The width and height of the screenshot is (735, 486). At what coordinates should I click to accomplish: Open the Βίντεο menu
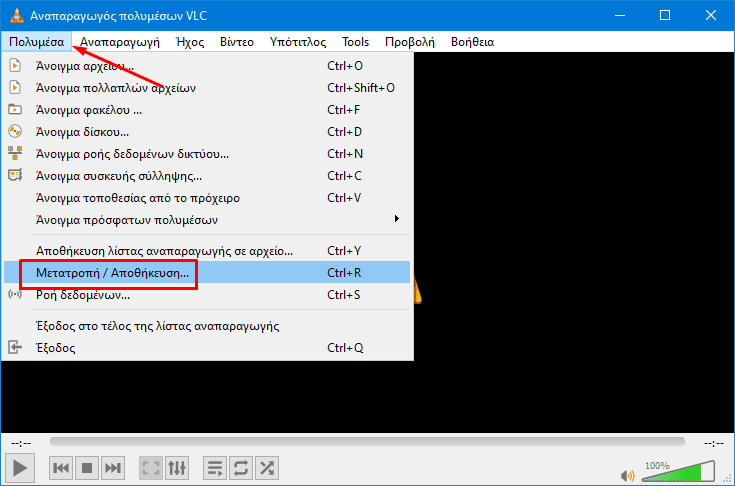(x=237, y=42)
